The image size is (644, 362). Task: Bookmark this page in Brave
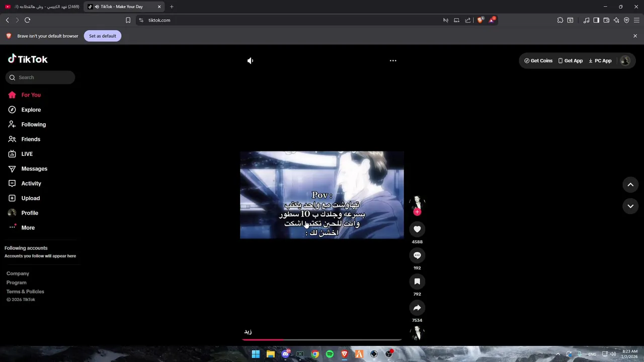coord(128,20)
